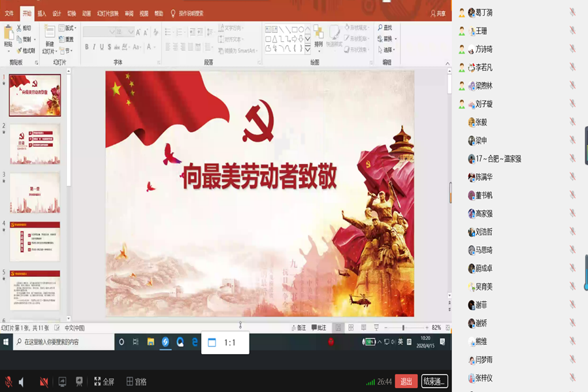588x392 pixels.
Task: Open Quick Styles (快速样式)
Action: point(334,37)
